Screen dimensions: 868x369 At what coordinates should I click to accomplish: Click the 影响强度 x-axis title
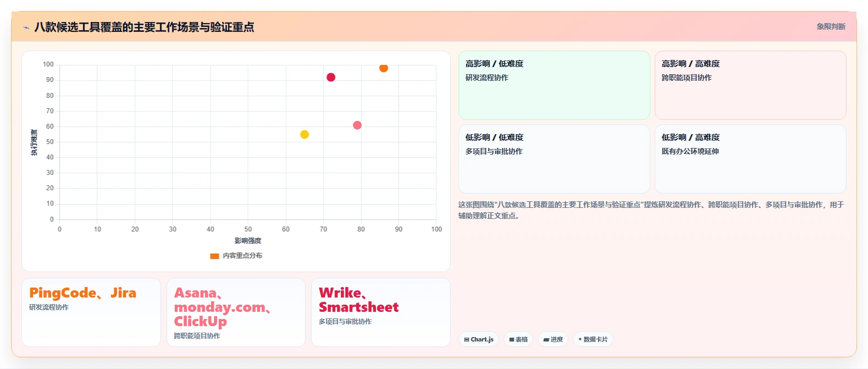pyautogui.click(x=248, y=241)
